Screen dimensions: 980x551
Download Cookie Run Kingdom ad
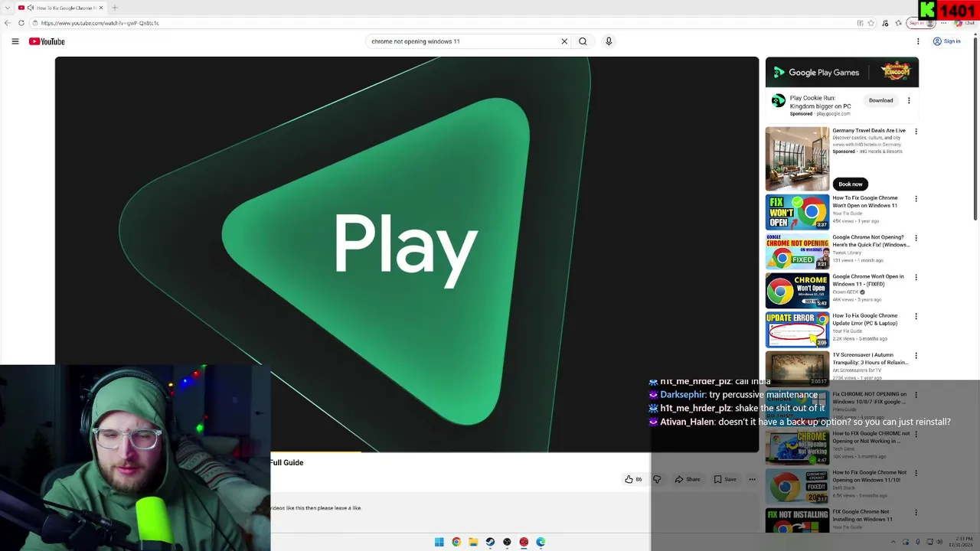[x=880, y=100]
